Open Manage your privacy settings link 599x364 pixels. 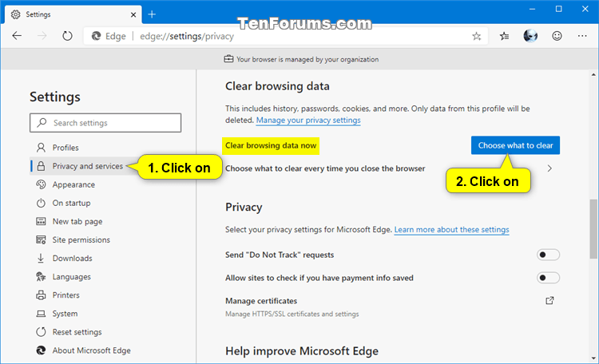click(308, 121)
